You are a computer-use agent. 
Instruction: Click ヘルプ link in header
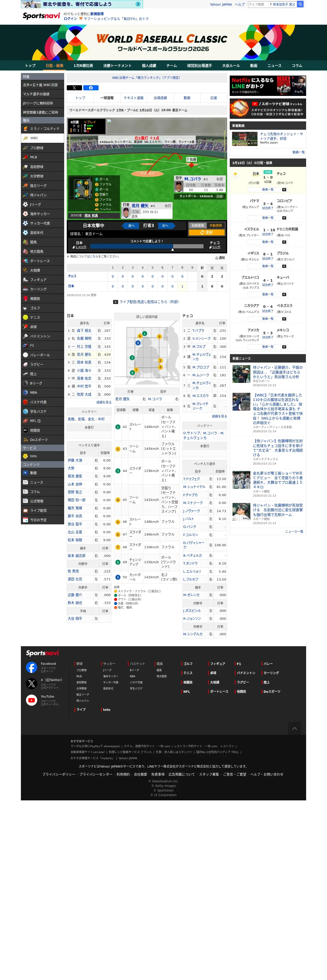tap(239, 5)
